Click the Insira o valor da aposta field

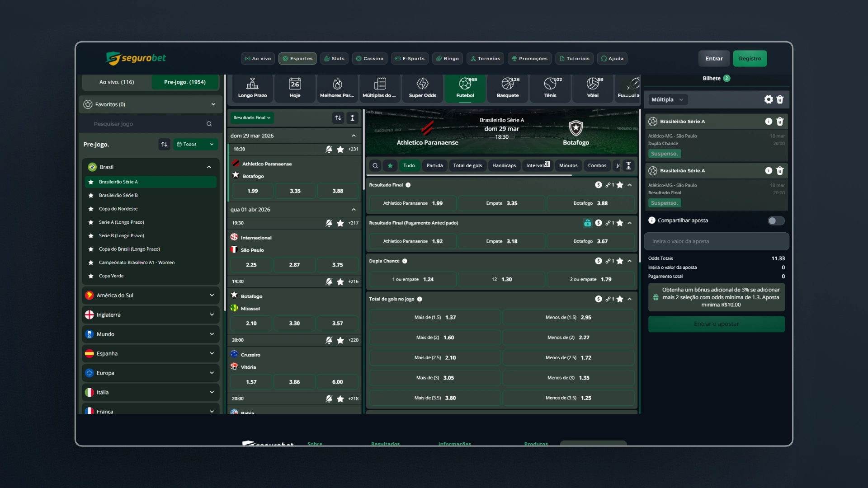pyautogui.click(x=716, y=241)
